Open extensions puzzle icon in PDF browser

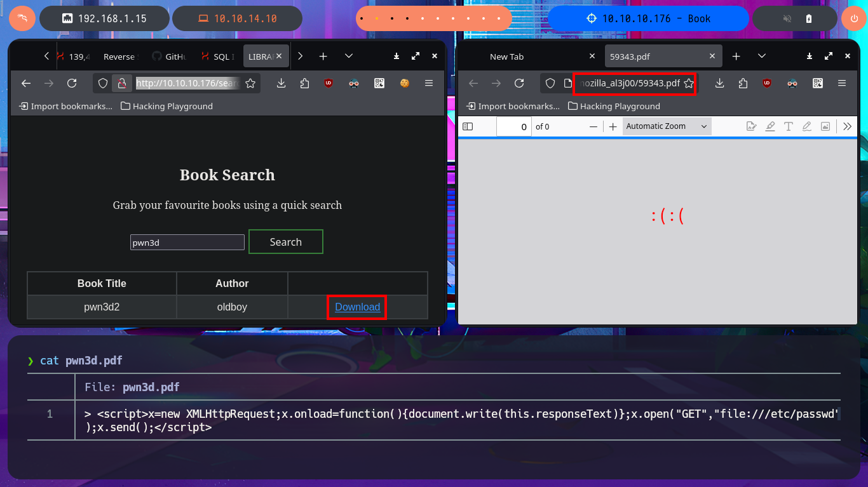coord(743,83)
